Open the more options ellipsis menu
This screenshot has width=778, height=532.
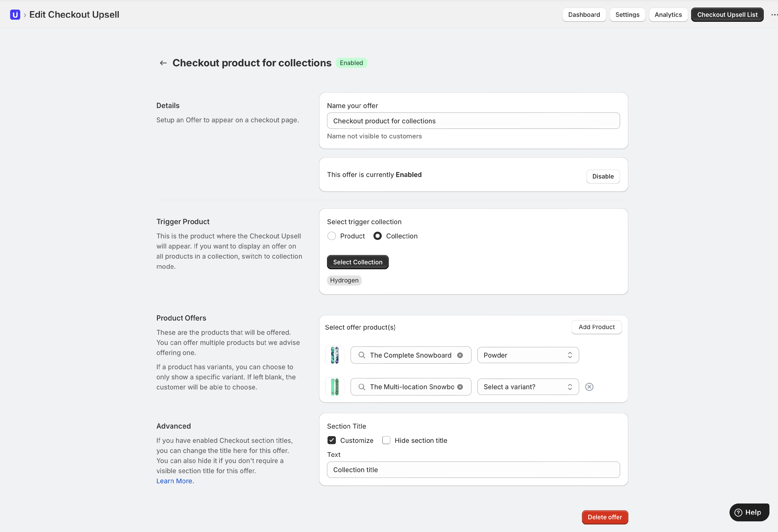click(x=774, y=15)
